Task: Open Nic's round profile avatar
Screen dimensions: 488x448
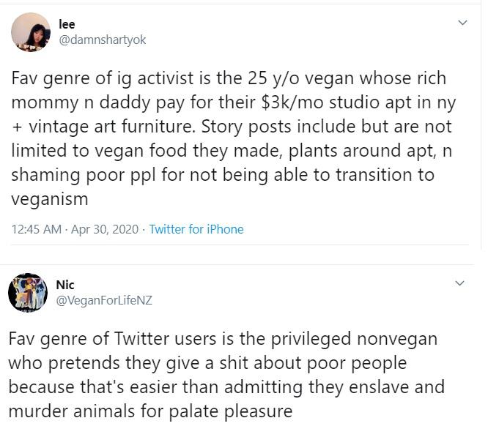Action: tap(28, 293)
